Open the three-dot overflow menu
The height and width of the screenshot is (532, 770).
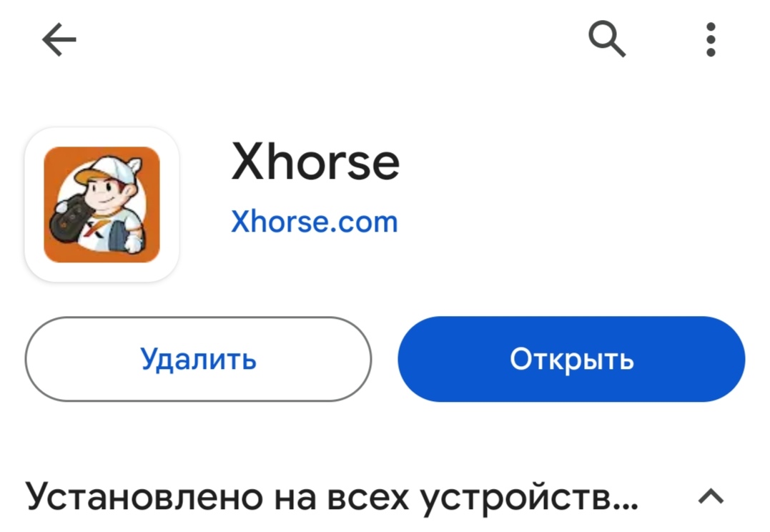(x=711, y=39)
